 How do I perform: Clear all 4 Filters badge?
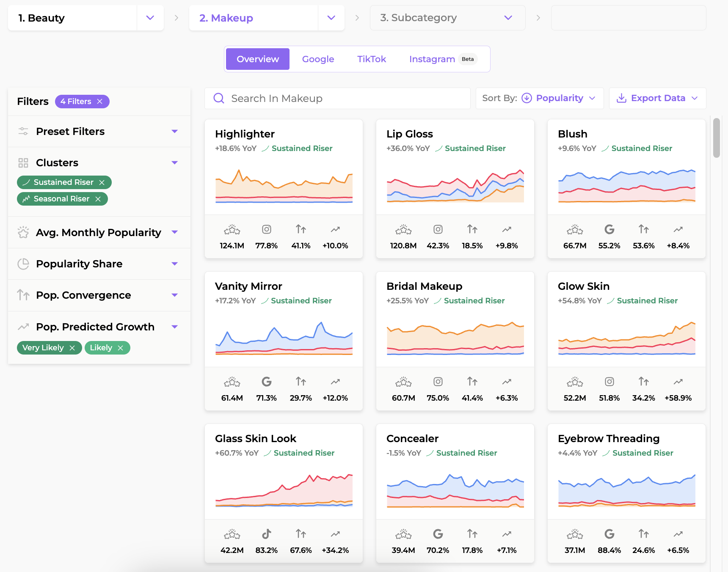(x=99, y=102)
